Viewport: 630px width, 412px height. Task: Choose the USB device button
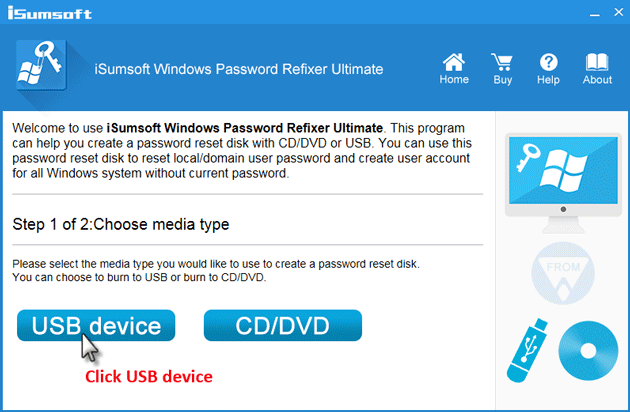click(x=96, y=326)
